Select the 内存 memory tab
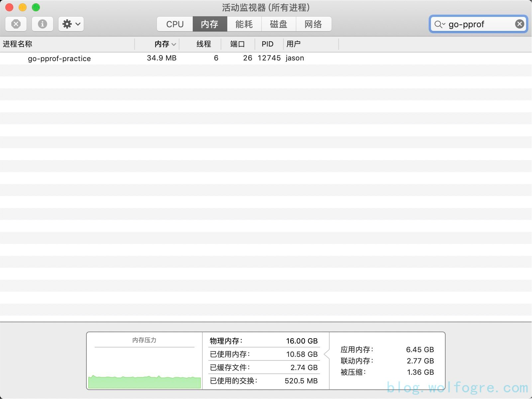Image resolution: width=532 pixels, height=399 pixels. point(210,24)
